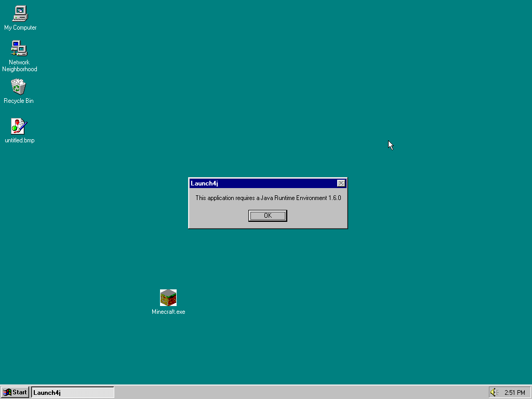The width and height of the screenshot is (532, 399).
Task: Select the Recycle Bin icon
Action: click(18, 87)
